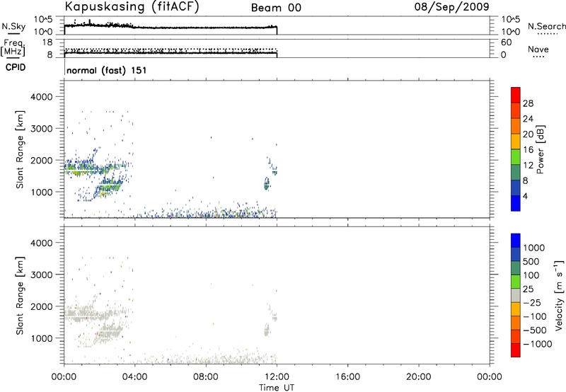Click the 12 tick label on Power colorbar
This screenshot has height=392, width=566.
[x=528, y=166]
